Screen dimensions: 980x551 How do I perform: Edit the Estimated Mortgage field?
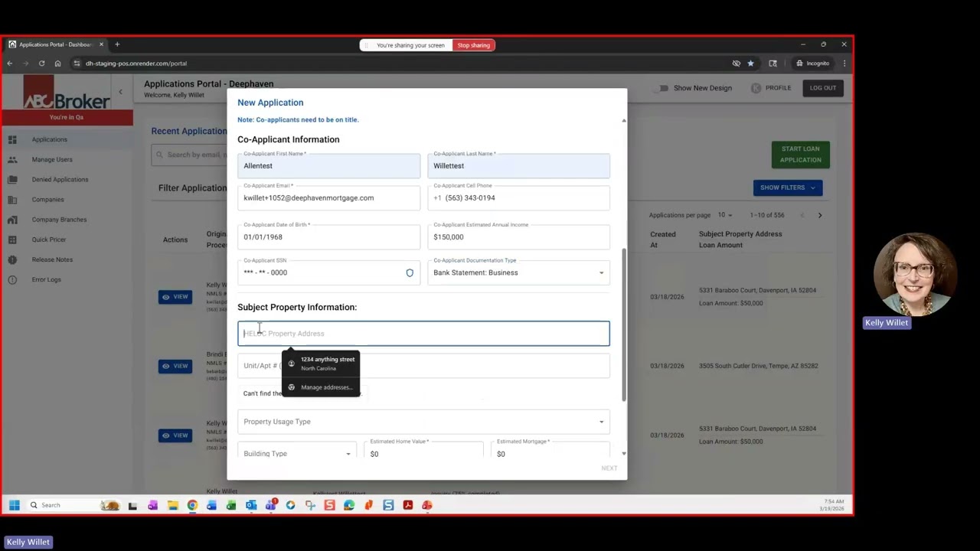point(550,452)
